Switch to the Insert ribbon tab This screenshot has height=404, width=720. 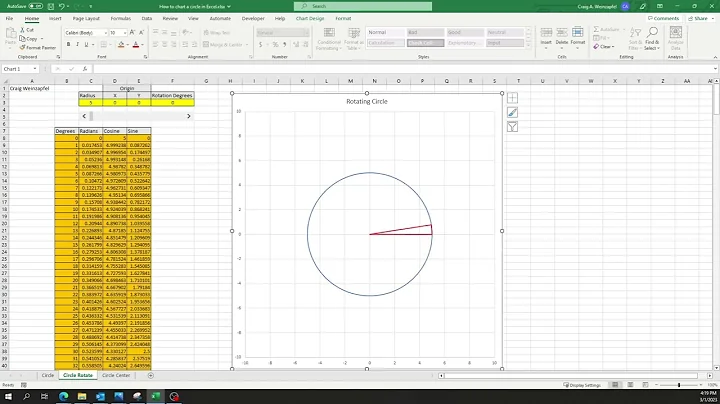(x=55, y=18)
